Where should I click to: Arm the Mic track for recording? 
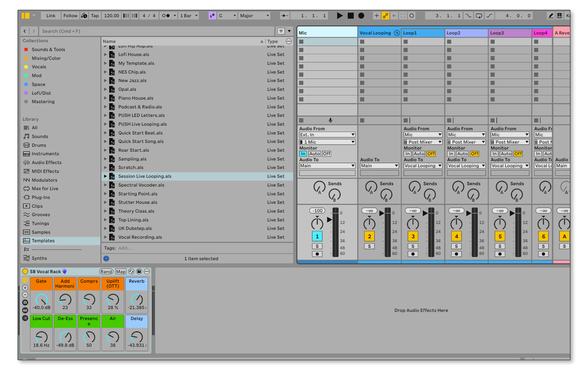coord(317,254)
